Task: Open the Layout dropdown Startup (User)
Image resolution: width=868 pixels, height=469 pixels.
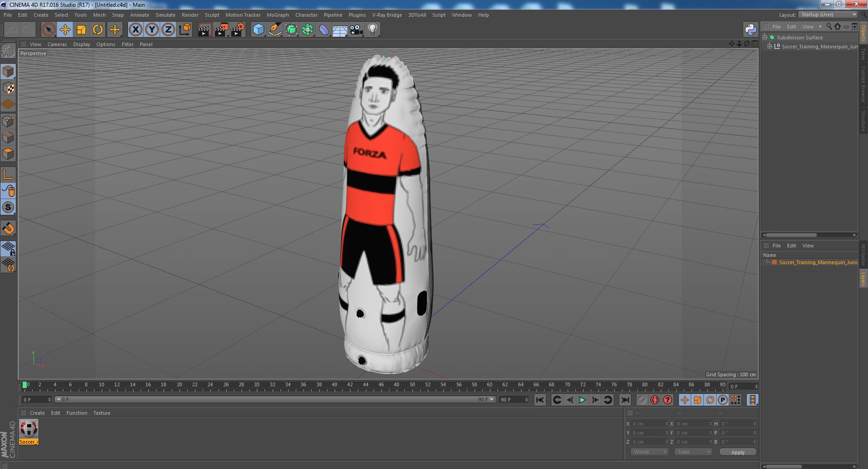Action: pyautogui.click(x=828, y=15)
